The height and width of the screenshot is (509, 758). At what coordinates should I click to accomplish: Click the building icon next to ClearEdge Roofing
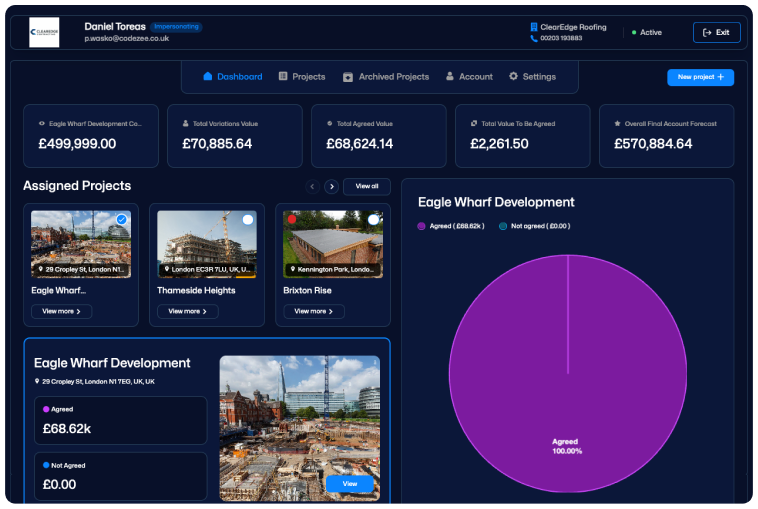[x=534, y=27]
